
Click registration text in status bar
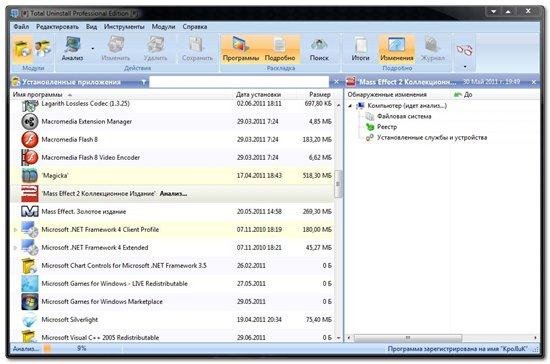click(457, 349)
